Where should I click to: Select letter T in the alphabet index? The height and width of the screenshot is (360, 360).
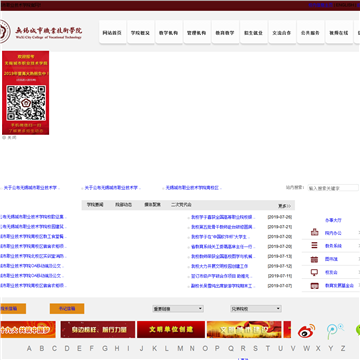[268, 349]
